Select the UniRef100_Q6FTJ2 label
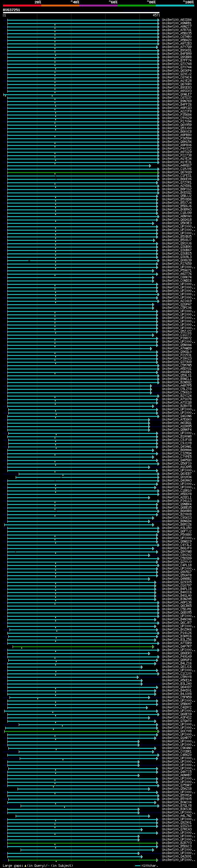 (176, 531)
